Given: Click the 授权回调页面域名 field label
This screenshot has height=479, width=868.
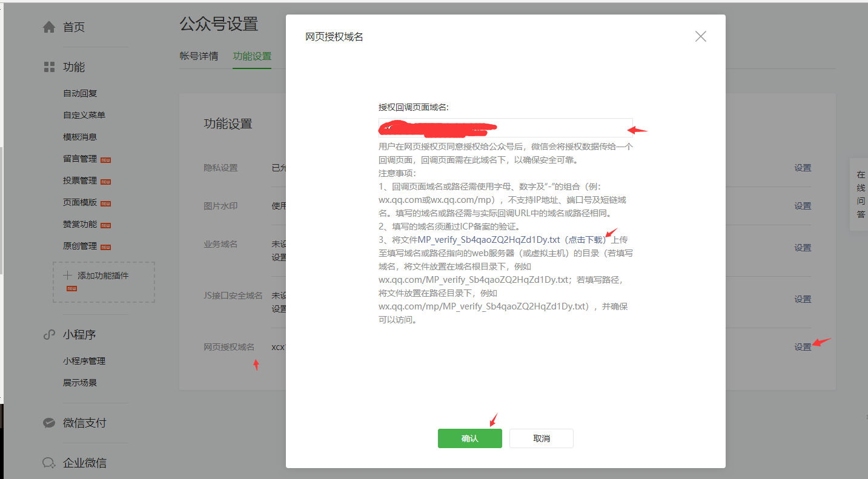Looking at the screenshot, I should [414, 107].
